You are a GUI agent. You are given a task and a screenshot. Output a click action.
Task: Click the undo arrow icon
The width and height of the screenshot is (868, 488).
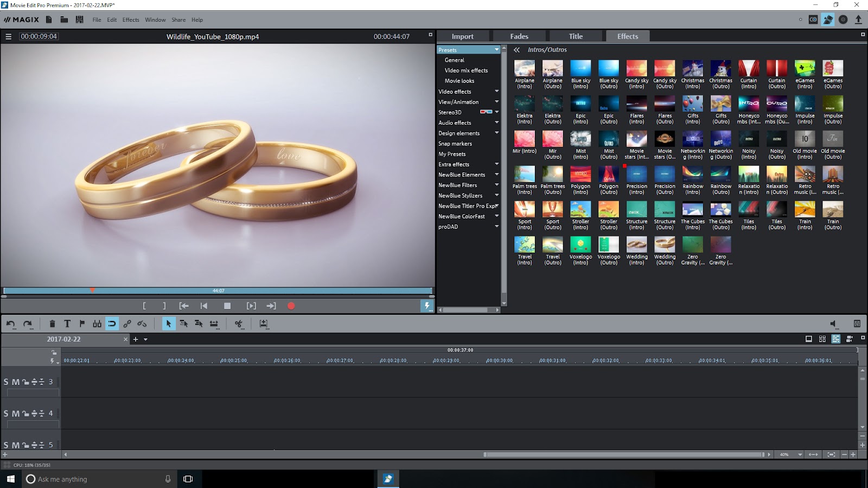click(x=10, y=324)
